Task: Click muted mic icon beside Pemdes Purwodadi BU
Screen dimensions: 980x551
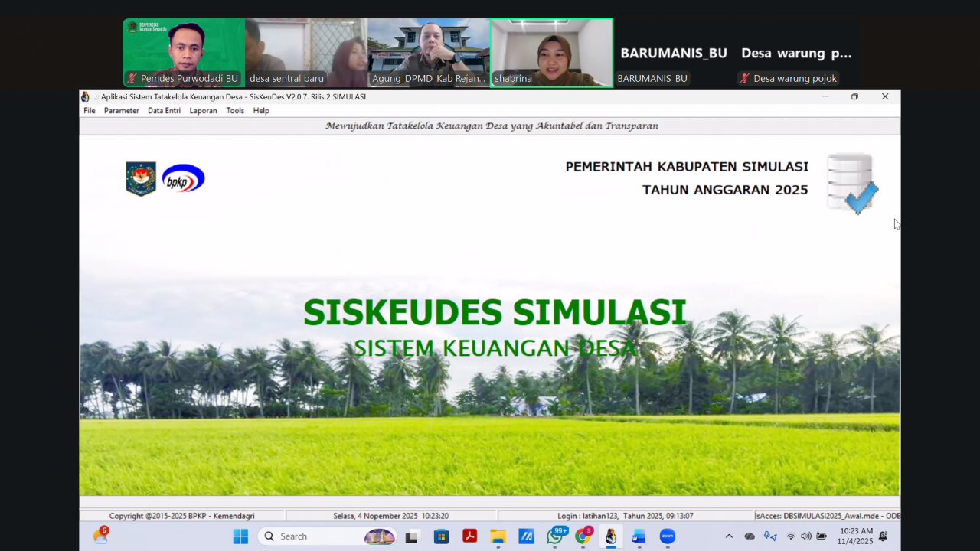Action: coord(131,78)
